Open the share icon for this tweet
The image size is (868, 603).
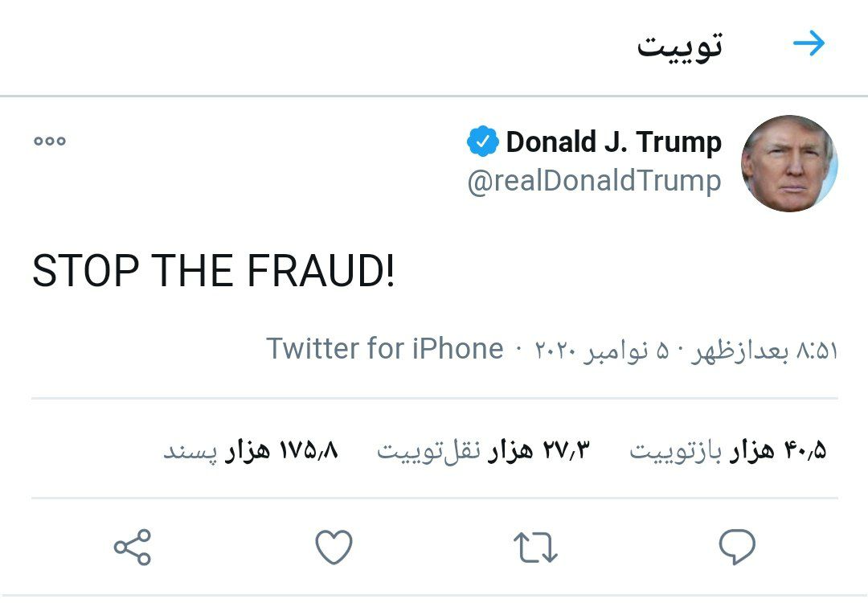tap(133, 547)
